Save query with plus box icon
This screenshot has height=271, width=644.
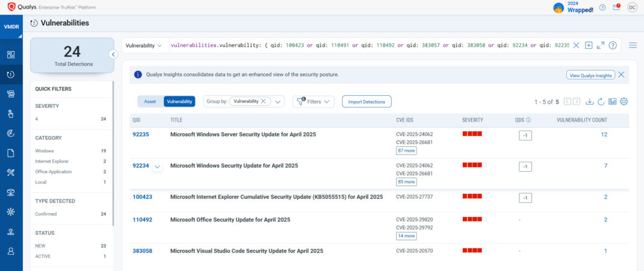coord(589,46)
